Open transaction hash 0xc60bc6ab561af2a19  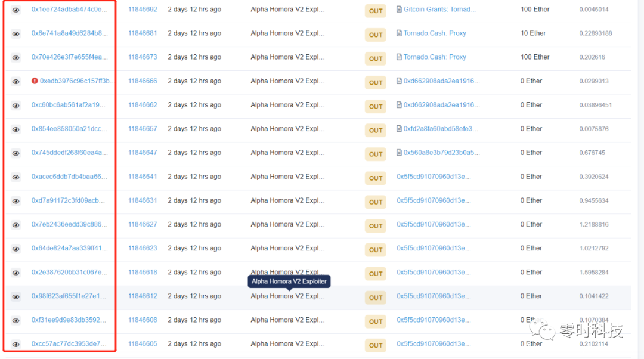[68, 105]
